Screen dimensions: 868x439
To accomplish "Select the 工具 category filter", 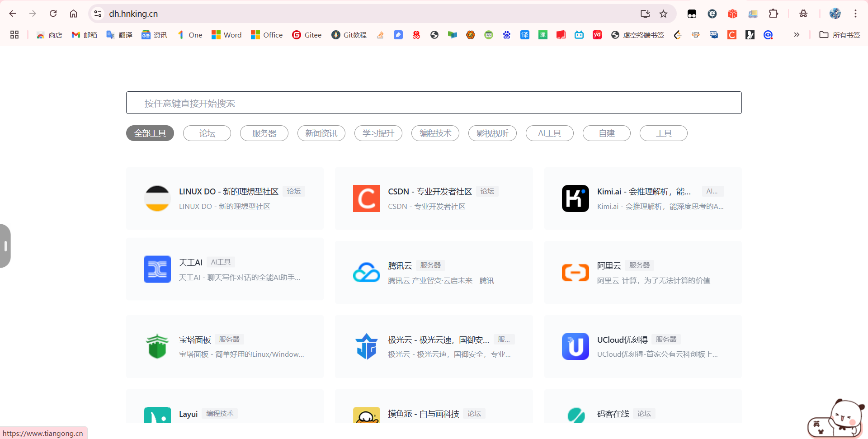I will pos(664,133).
